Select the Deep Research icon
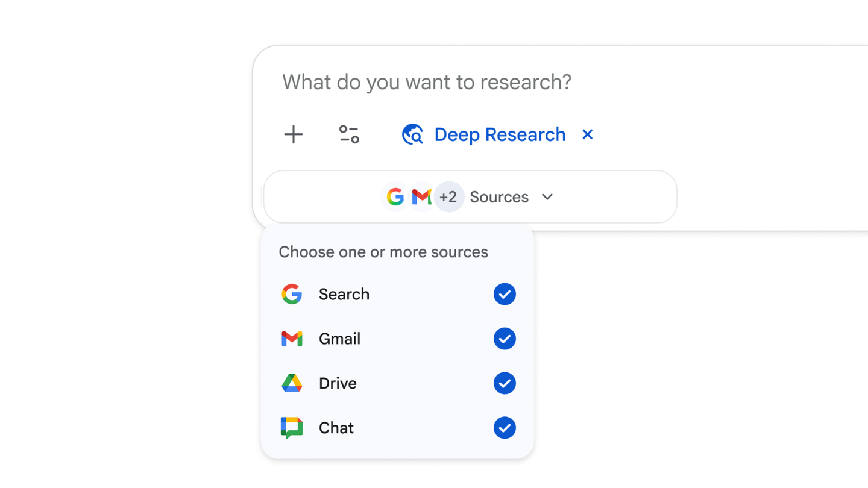 412,134
